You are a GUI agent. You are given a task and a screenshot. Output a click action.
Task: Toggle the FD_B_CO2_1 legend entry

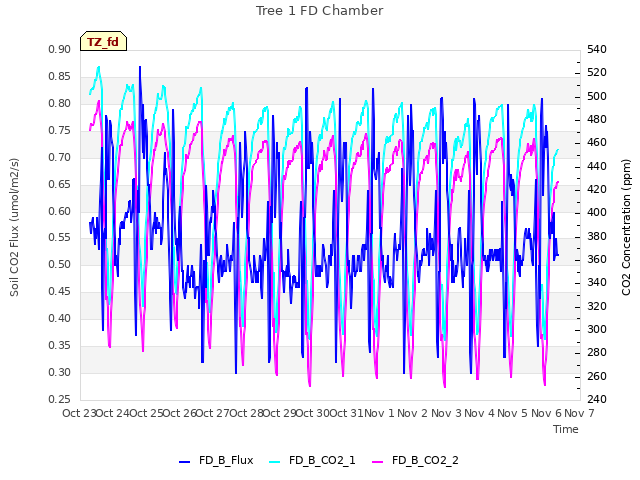click(313, 460)
